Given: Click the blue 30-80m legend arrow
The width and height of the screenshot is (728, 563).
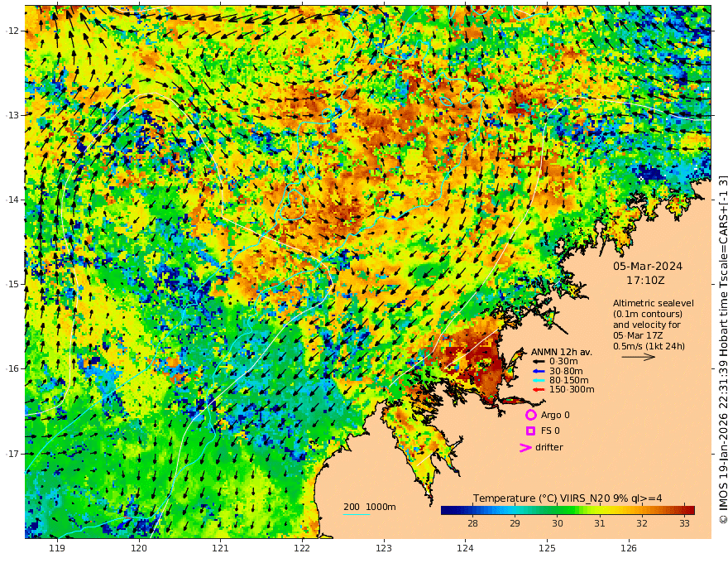Looking at the screenshot, I should 538,371.
